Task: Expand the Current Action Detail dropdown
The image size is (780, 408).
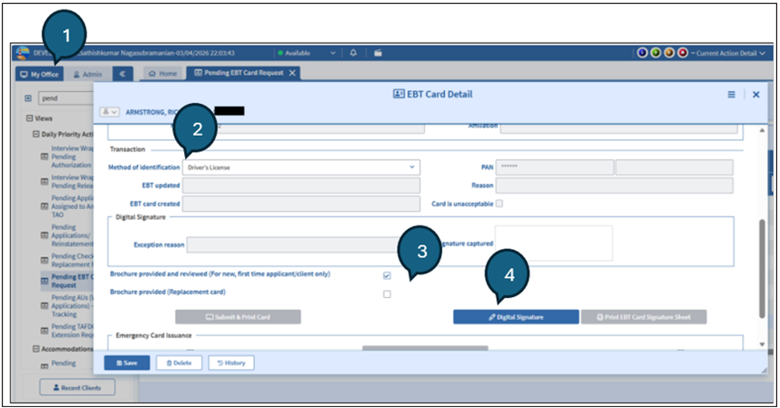Action: point(731,53)
